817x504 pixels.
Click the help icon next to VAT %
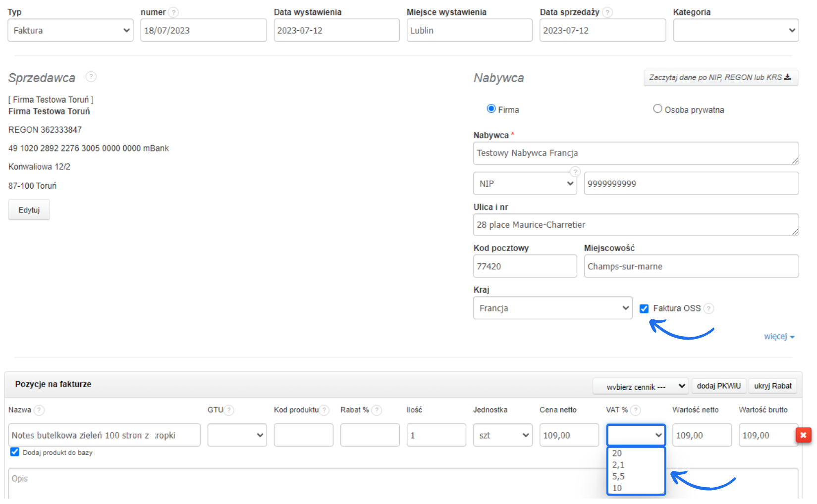[636, 410]
